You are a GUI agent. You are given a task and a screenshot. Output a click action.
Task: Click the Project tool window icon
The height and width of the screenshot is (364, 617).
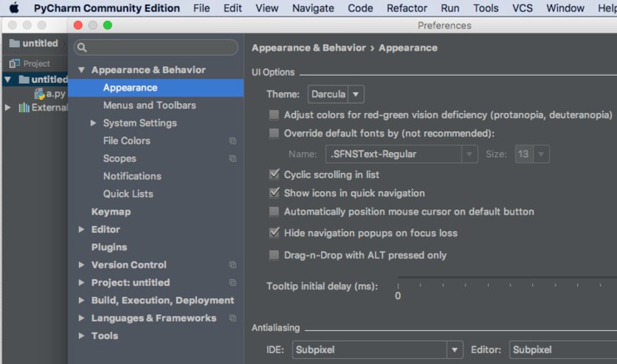(15, 63)
